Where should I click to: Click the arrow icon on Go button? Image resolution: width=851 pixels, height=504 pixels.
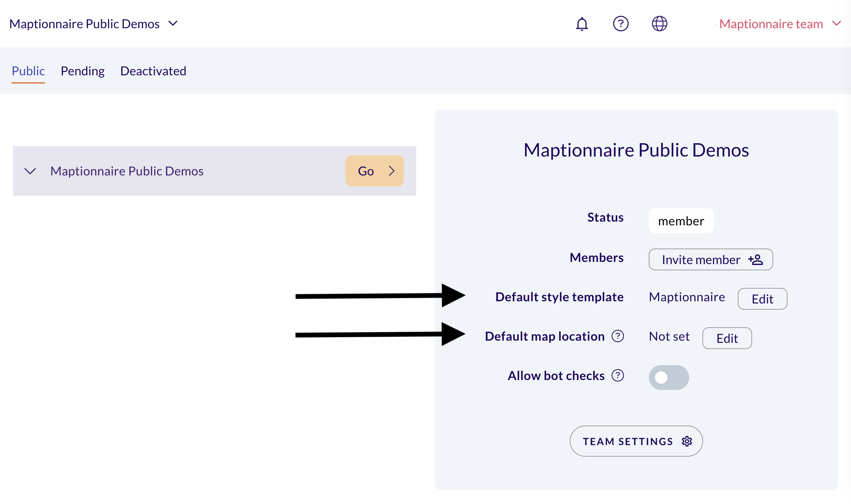(x=391, y=171)
